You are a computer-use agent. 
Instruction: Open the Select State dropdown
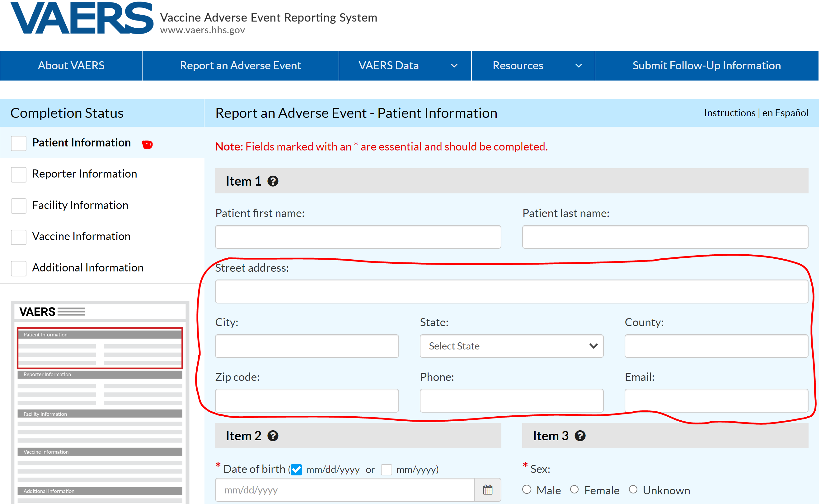click(511, 346)
